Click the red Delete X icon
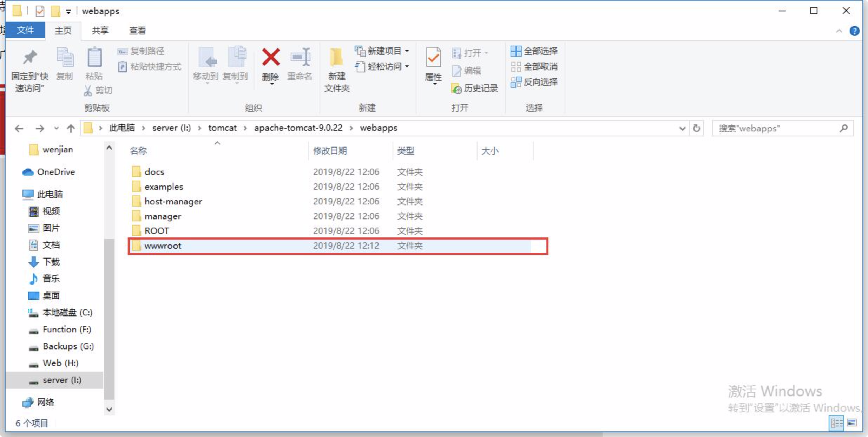 click(x=271, y=57)
